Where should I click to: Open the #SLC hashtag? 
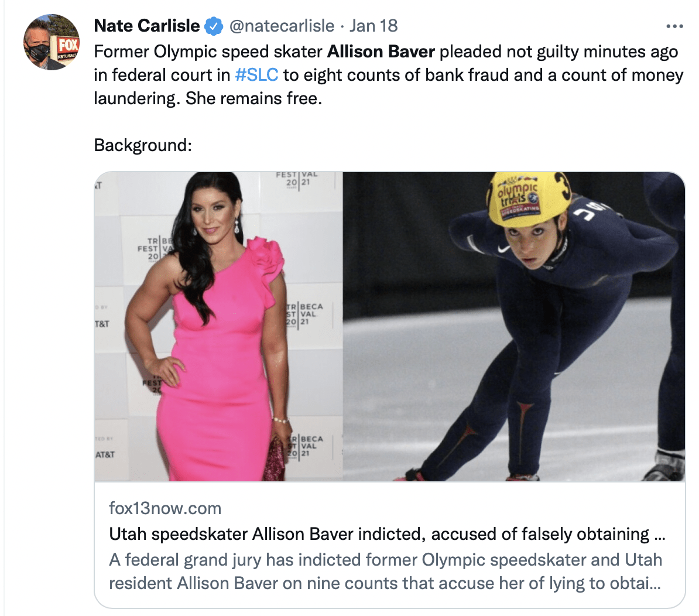point(257,75)
